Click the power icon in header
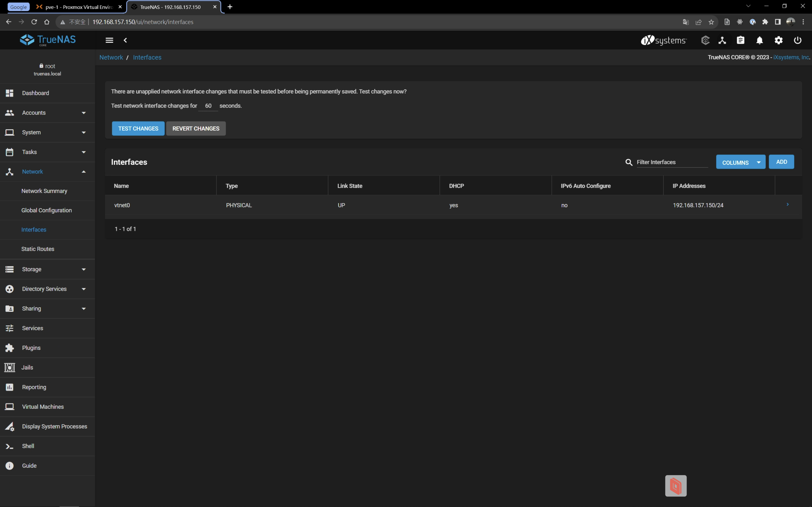This screenshot has height=507, width=812. pyautogui.click(x=798, y=40)
